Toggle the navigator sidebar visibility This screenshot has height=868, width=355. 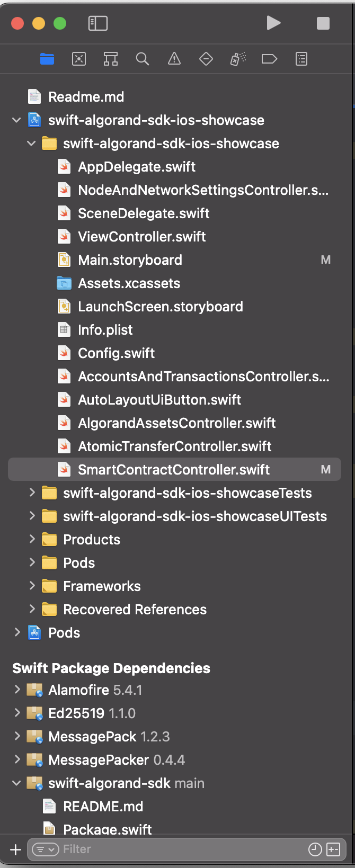click(x=98, y=23)
